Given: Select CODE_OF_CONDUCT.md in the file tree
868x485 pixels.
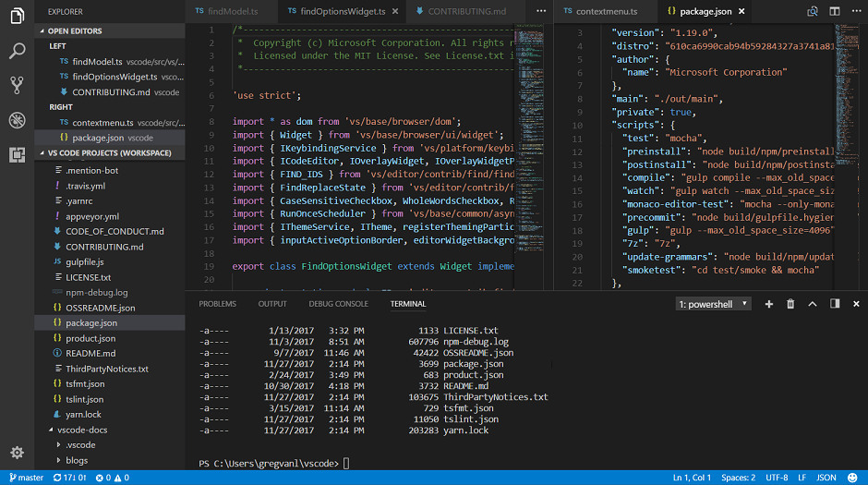Looking at the screenshot, I should pos(110,232).
